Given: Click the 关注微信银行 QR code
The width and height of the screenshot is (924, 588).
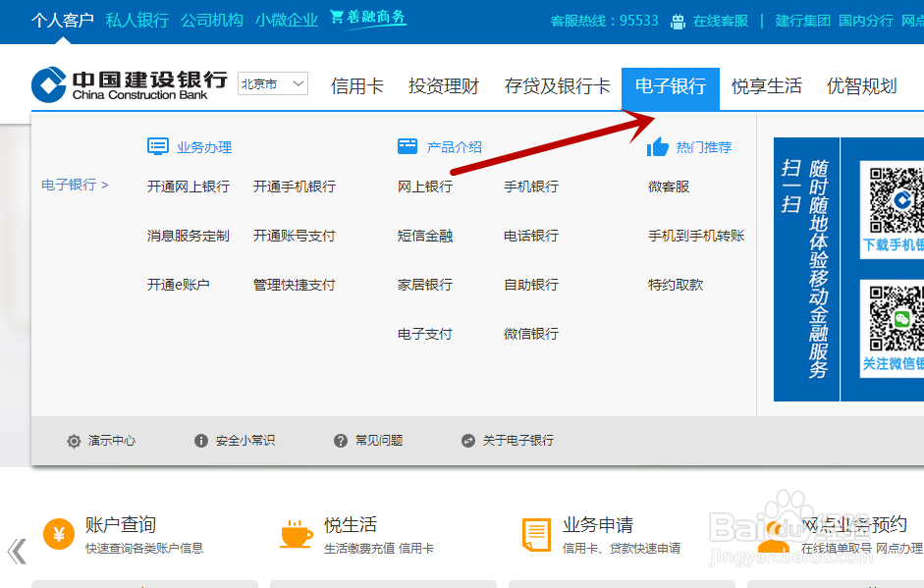Looking at the screenshot, I should (x=897, y=318).
